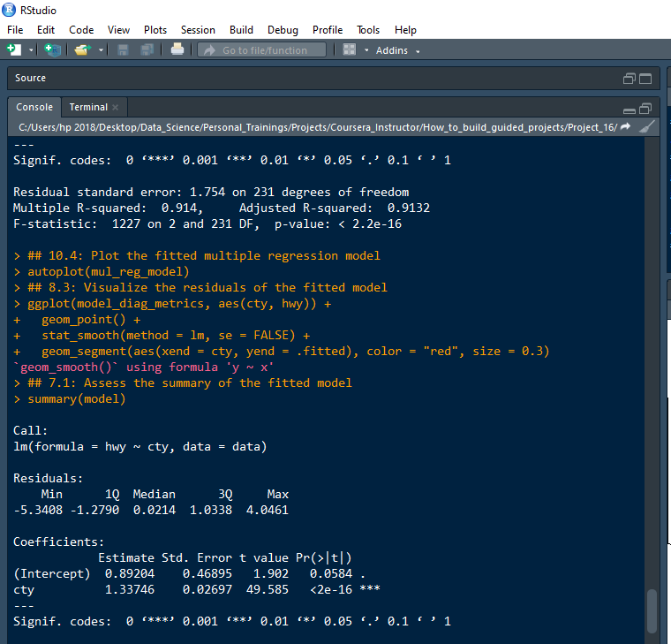Viewport: 671px width, 644px height.
Task: Click the Intercept estimate 0.89204
Action: 130,574
